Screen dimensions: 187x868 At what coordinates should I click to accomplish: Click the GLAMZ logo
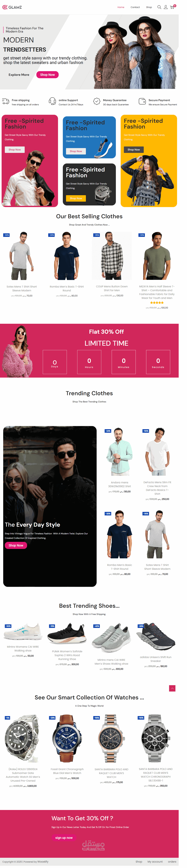pos(12,7)
